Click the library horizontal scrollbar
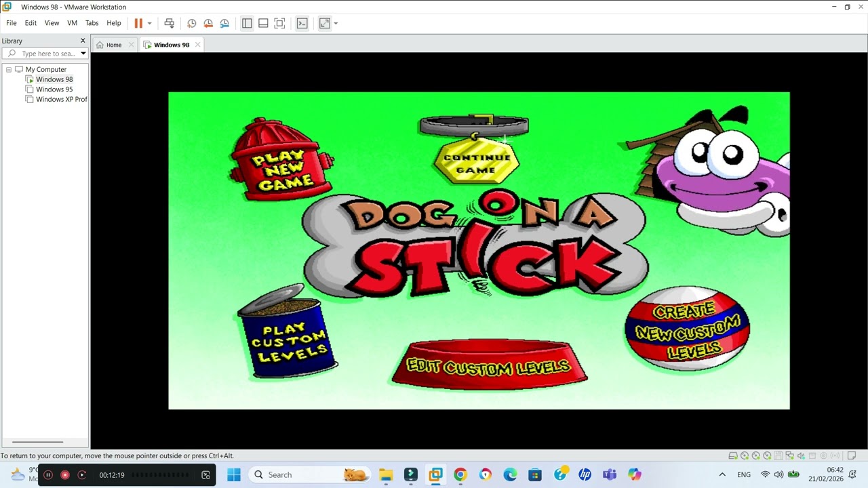Image resolution: width=868 pixels, height=488 pixels. point(37,442)
